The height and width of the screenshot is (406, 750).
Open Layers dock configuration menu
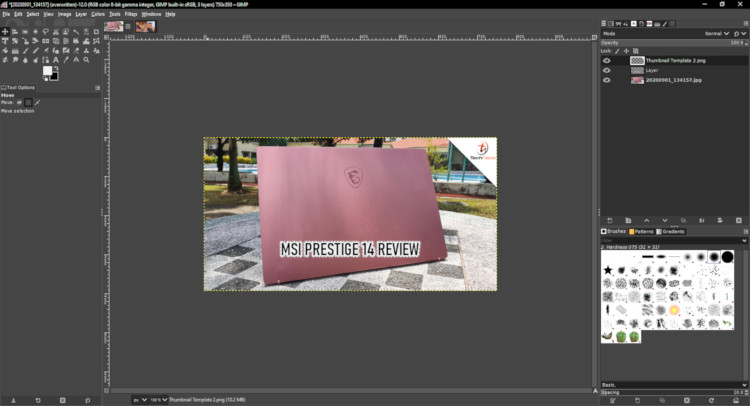coord(745,23)
